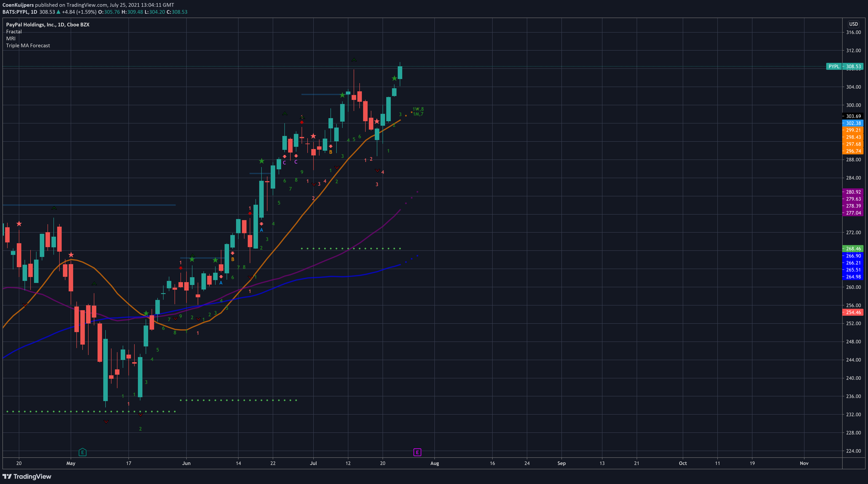Click the Jun label on the time axis
868x484 pixels.
click(186, 463)
